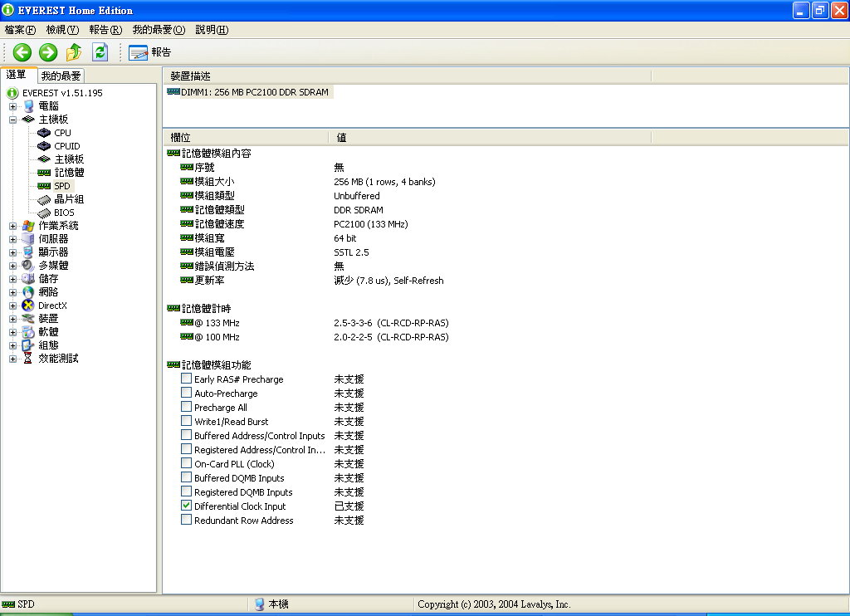Click the 主機板 child motherboard icon under CPUID

coord(44,159)
